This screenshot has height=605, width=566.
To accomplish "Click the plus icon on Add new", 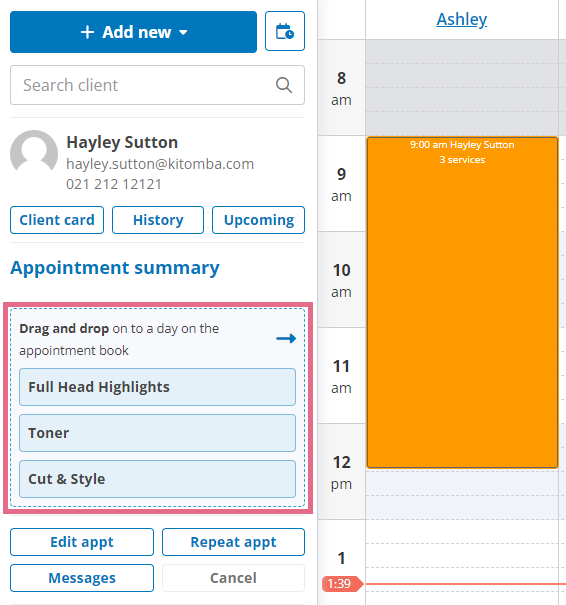I will coord(87,32).
